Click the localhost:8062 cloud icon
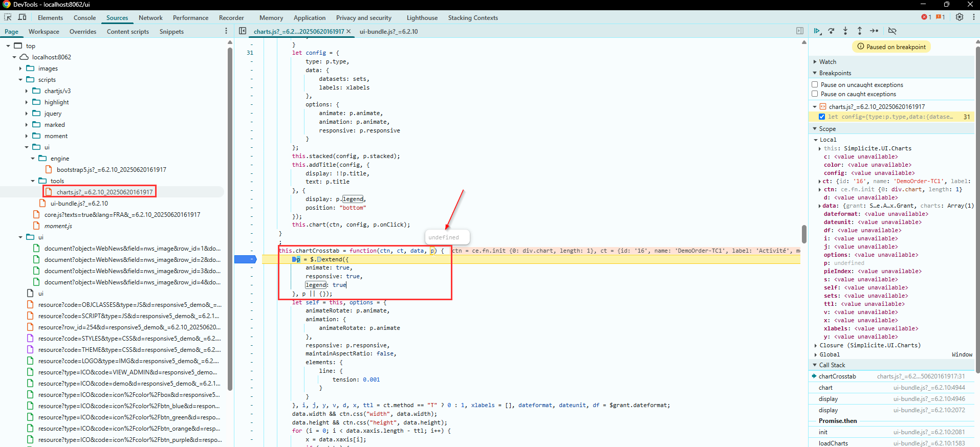 (x=24, y=57)
